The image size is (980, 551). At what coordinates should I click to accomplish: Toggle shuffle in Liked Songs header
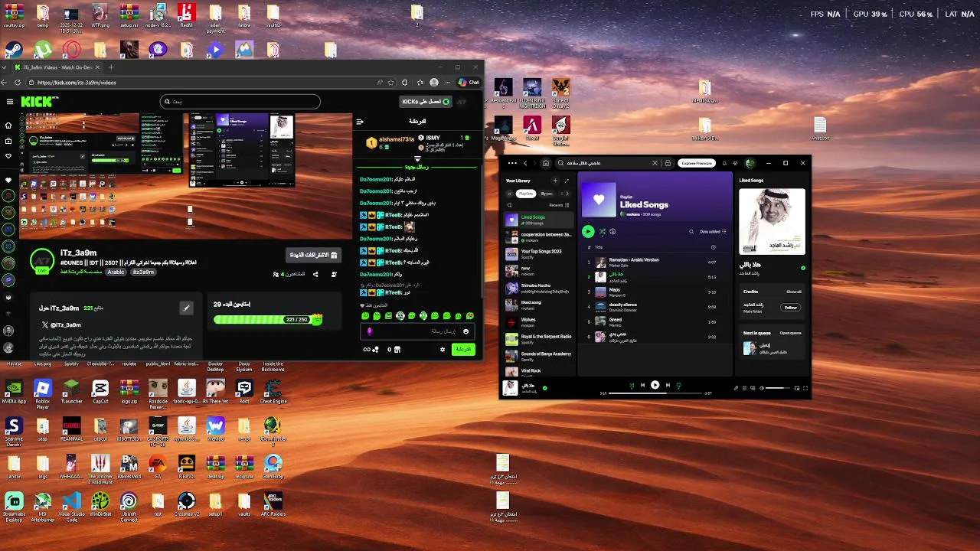pyautogui.click(x=602, y=231)
